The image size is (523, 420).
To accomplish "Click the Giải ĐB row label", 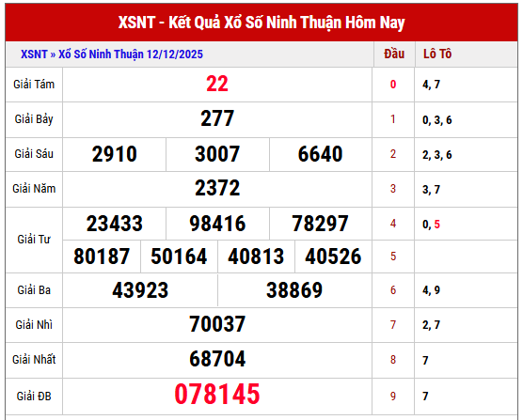I will point(34,397).
